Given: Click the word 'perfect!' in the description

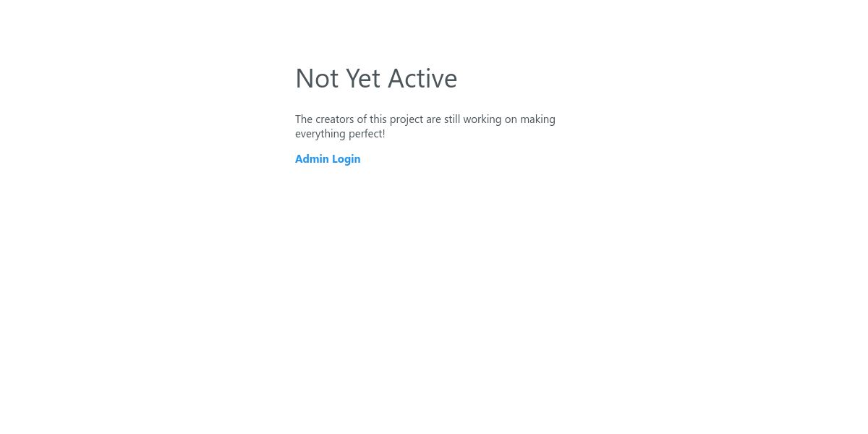Looking at the screenshot, I should (x=367, y=134).
